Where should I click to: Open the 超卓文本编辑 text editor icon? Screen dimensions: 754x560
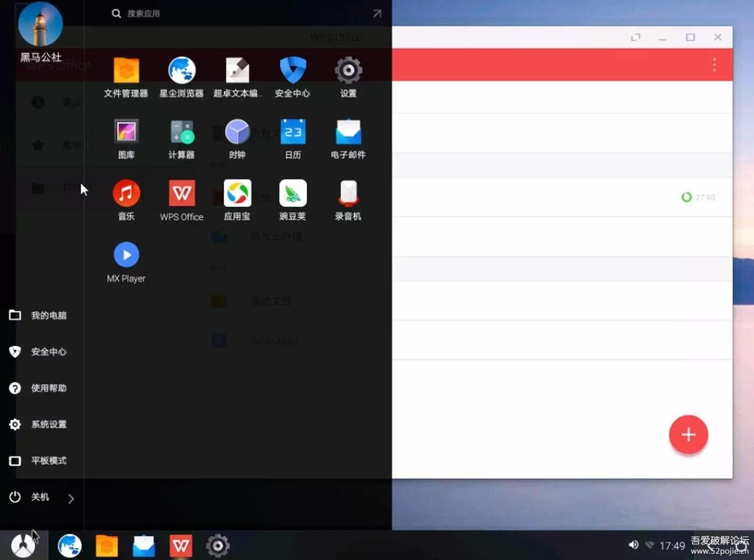click(237, 71)
